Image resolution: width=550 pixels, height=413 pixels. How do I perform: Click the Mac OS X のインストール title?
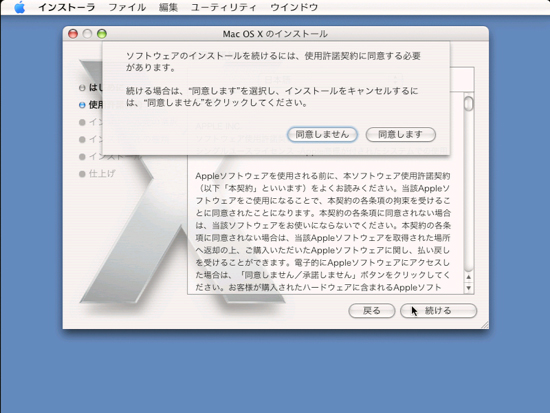click(x=275, y=34)
